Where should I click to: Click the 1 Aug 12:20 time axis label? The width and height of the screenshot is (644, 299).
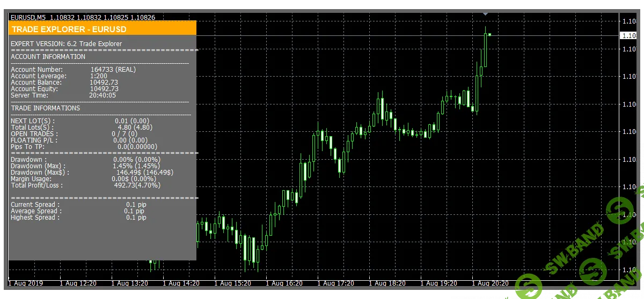78,283
